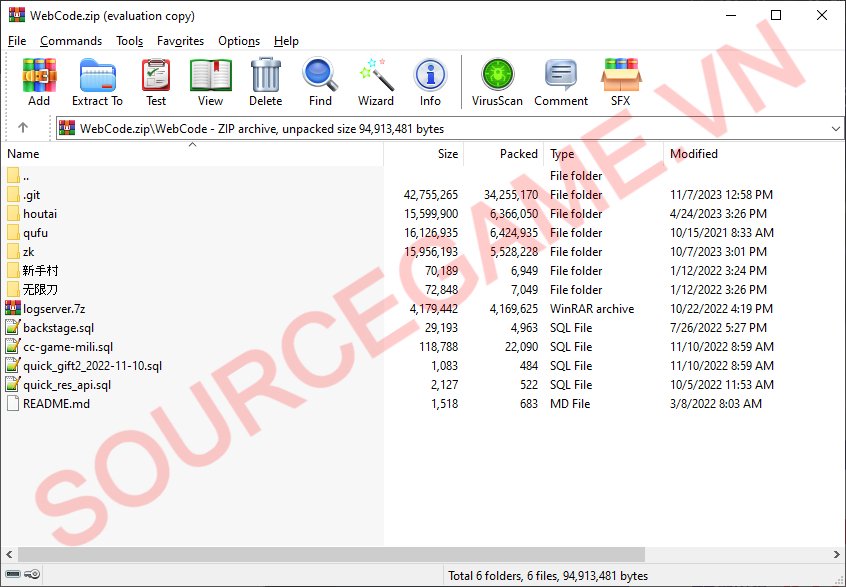Select the houtai folder

click(x=40, y=214)
